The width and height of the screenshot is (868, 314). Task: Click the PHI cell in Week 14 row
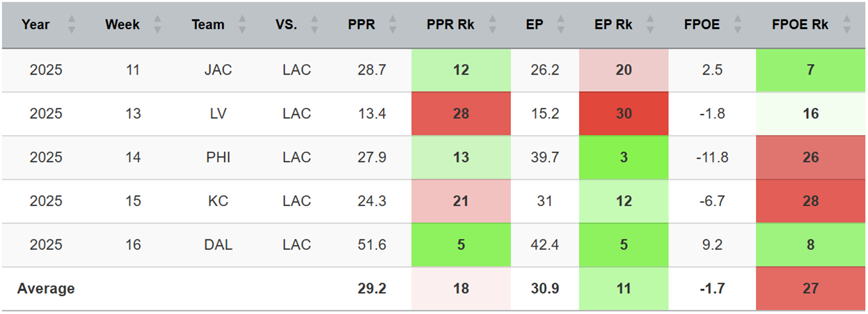point(219,157)
